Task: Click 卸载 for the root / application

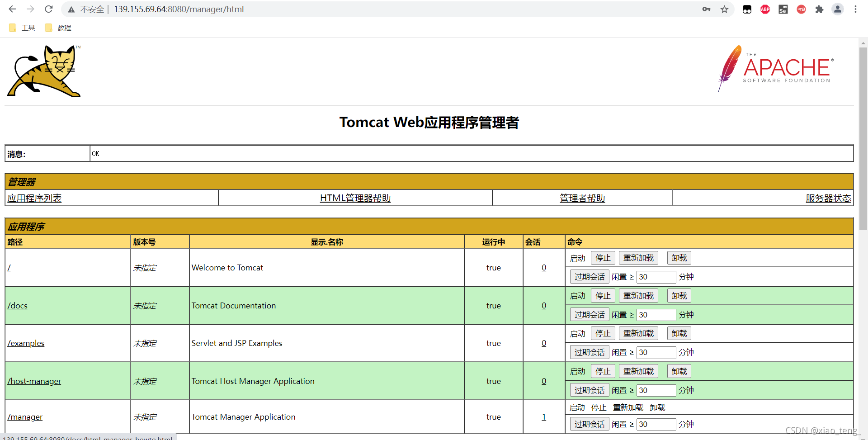Action: coord(679,258)
